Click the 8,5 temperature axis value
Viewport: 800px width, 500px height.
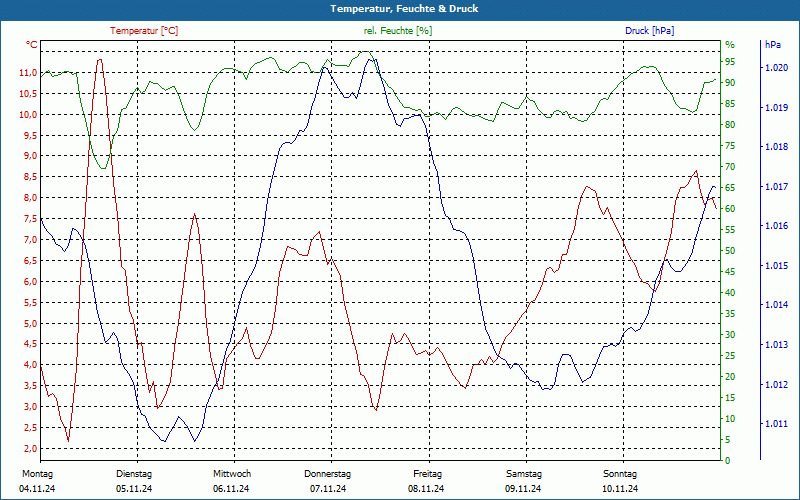(30, 177)
